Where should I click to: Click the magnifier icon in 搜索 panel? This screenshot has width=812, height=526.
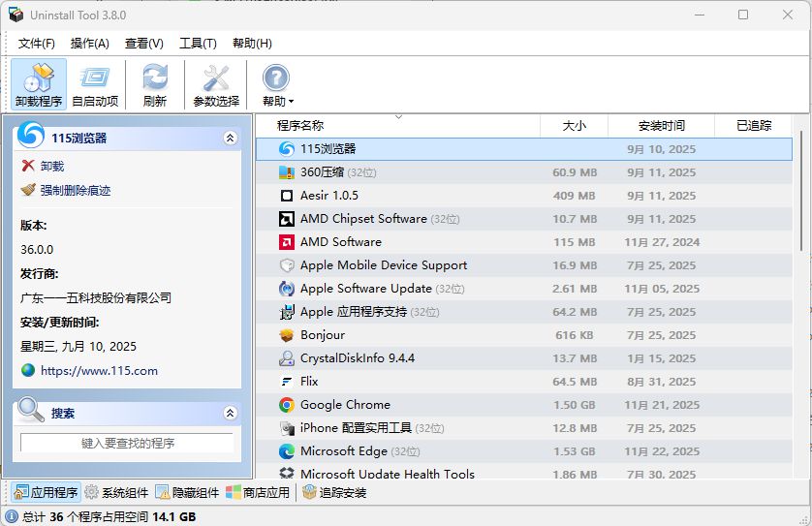pos(31,410)
